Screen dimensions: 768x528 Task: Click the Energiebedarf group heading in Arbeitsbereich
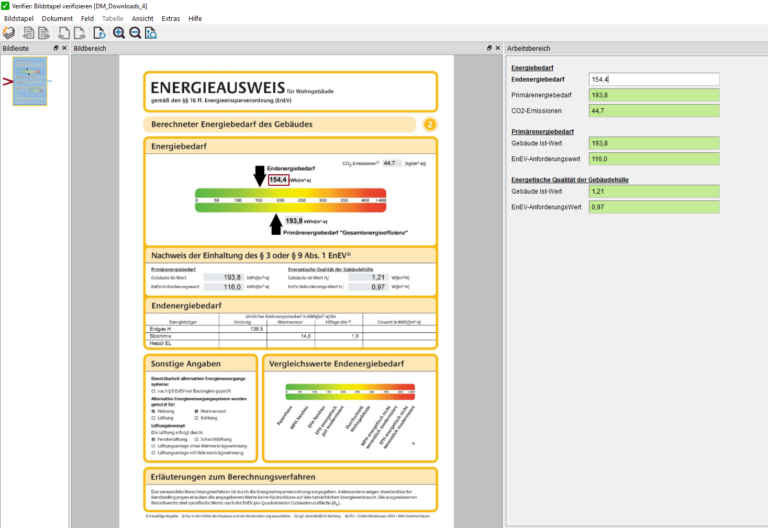[x=532, y=68]
